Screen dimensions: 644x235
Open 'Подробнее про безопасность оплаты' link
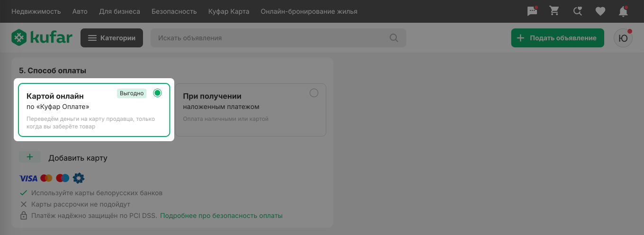pyautogui.click(x=221, y=216)
